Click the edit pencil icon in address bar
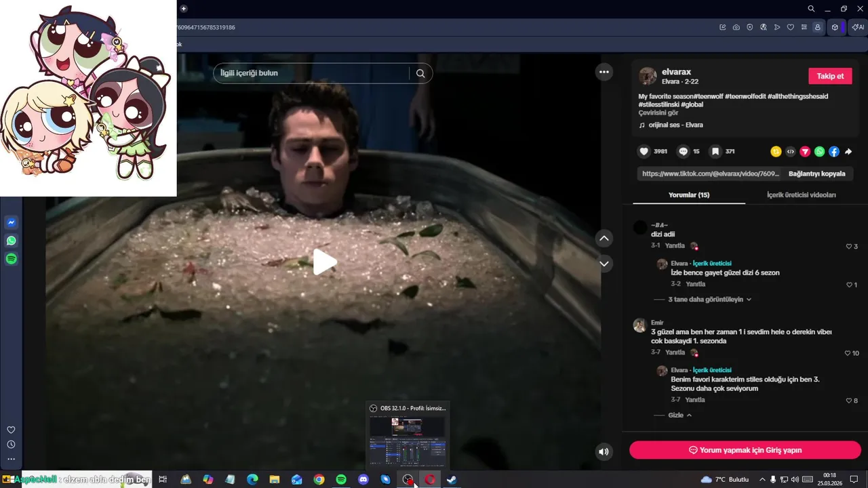Screen dimensions: 868x488 click(723, 27)
